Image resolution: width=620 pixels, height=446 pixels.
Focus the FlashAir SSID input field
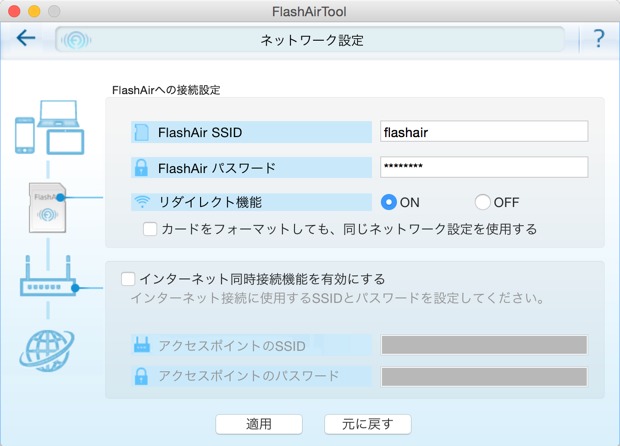[x=484, y=132]
